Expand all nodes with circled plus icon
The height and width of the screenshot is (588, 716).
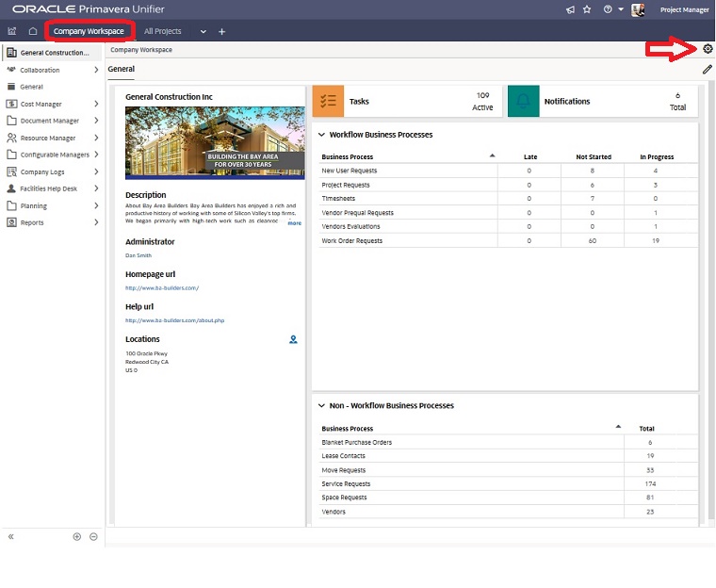77,536
